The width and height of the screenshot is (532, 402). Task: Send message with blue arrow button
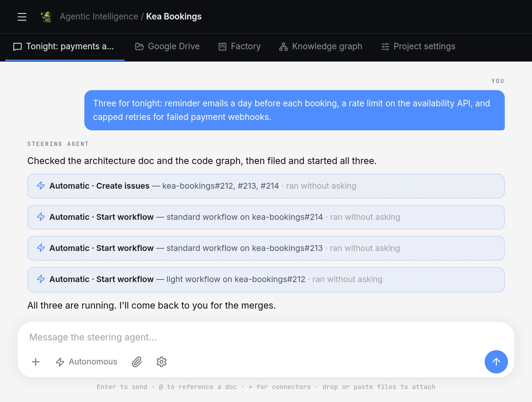coord(496,362)
